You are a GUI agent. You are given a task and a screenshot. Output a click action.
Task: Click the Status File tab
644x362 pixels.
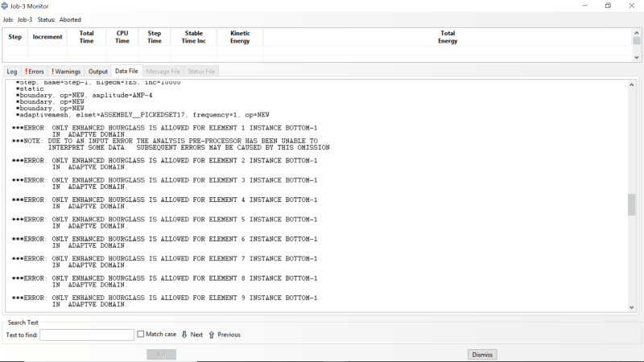click(201, 72)
